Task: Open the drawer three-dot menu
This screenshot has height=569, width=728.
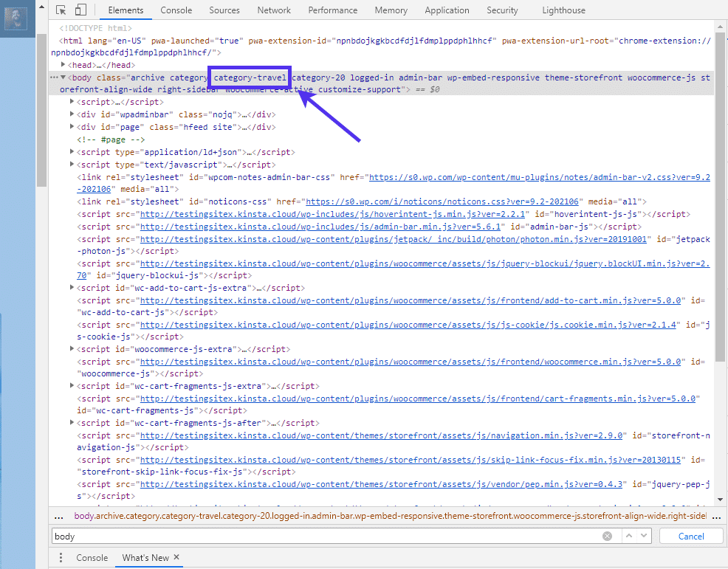Action: point(61,558)
